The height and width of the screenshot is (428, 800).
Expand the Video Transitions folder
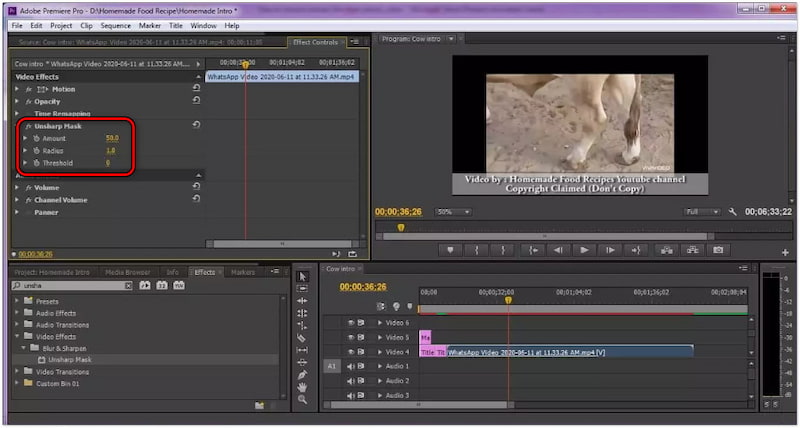17,372
